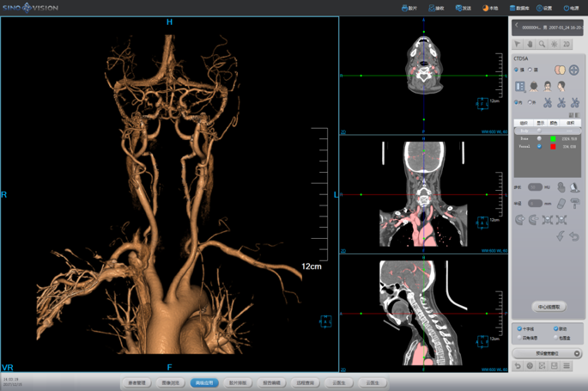Expand the patient info header arrow
The width and height of the screenshot is (588, 391).
pos(517,27)
